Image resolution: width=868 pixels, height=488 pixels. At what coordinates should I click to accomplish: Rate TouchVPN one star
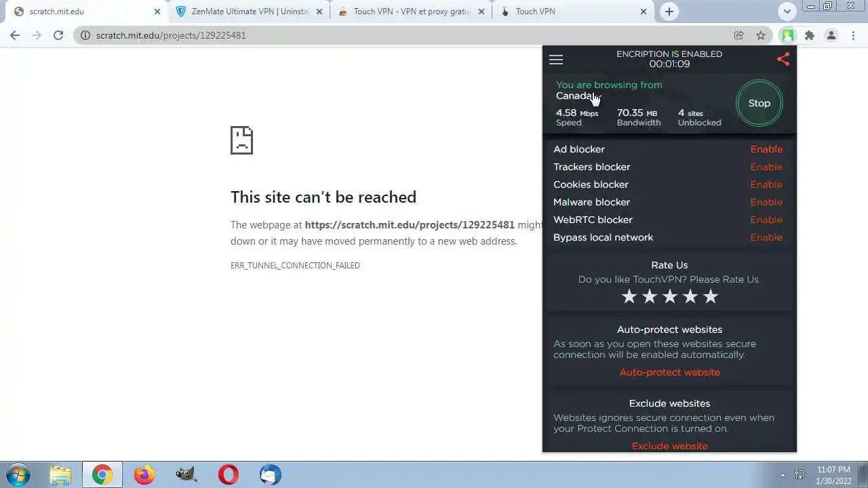[629, 296]
